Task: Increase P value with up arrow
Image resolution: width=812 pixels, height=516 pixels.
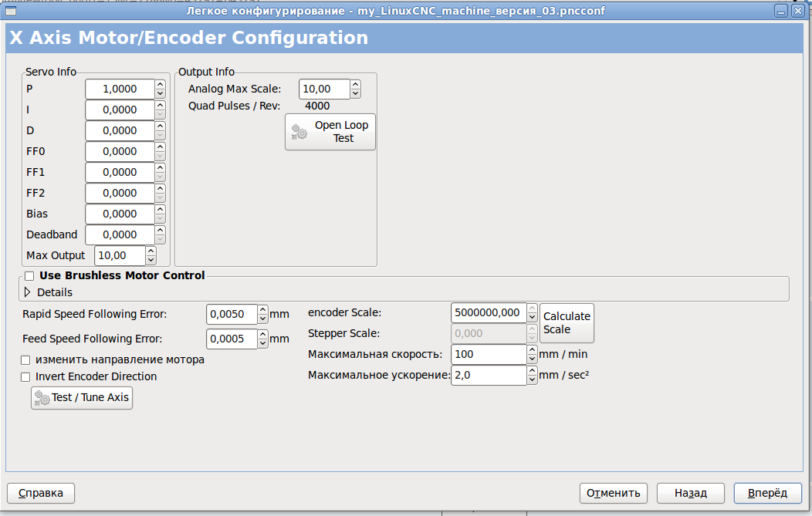Action: pos(160,84)
